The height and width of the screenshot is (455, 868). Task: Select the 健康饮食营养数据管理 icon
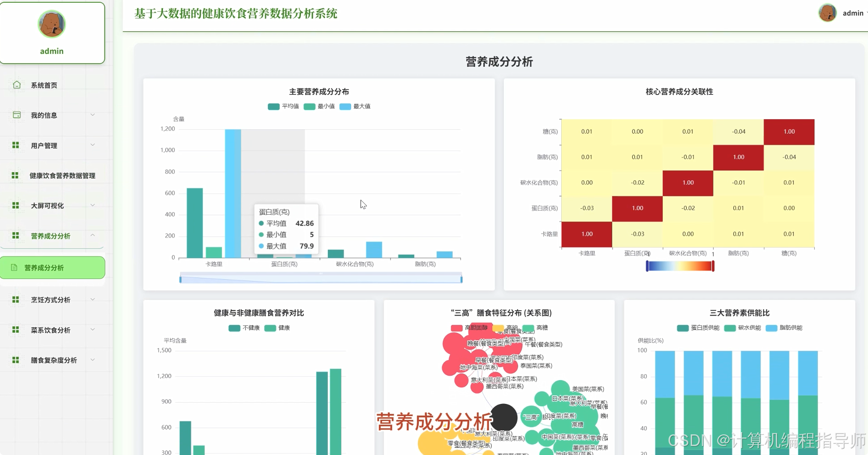(16, 175)
